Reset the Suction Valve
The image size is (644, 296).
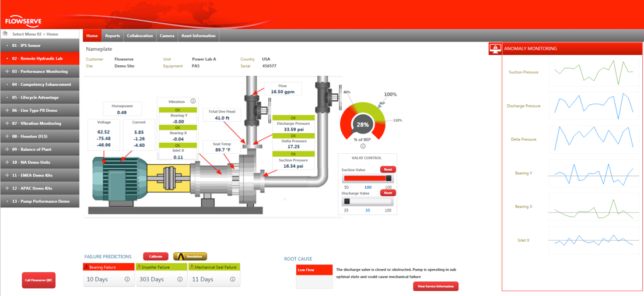pos(387,170)
